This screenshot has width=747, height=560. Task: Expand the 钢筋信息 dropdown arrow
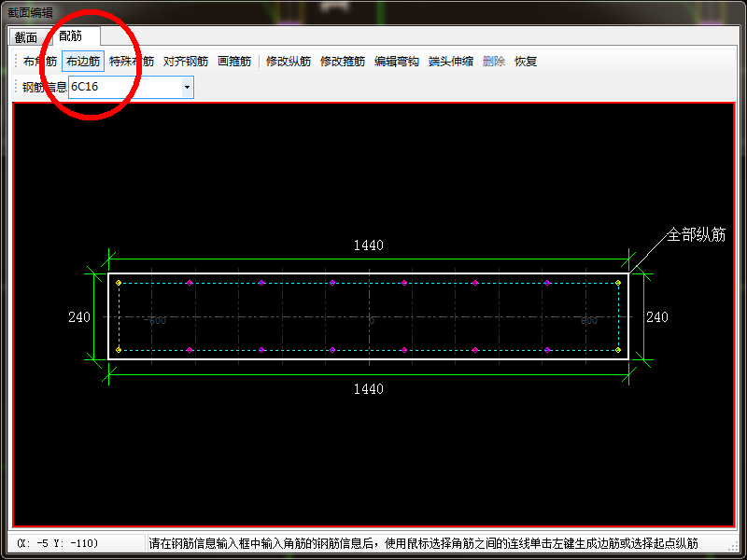[x=187, y=87]
